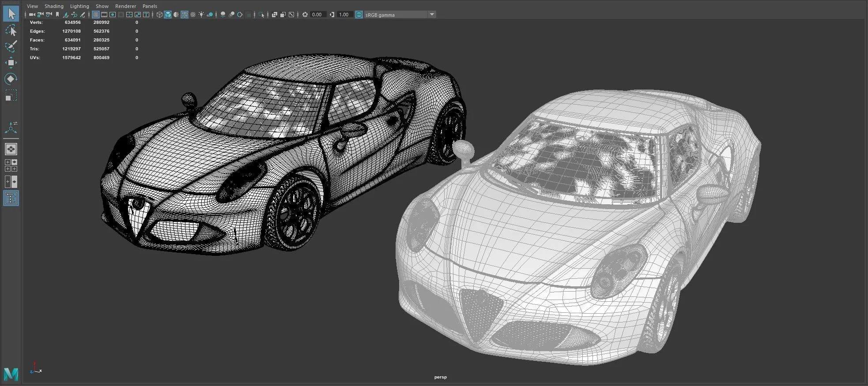
Task: Switch to single perspective view layout
Action: (x=11, y=149)
